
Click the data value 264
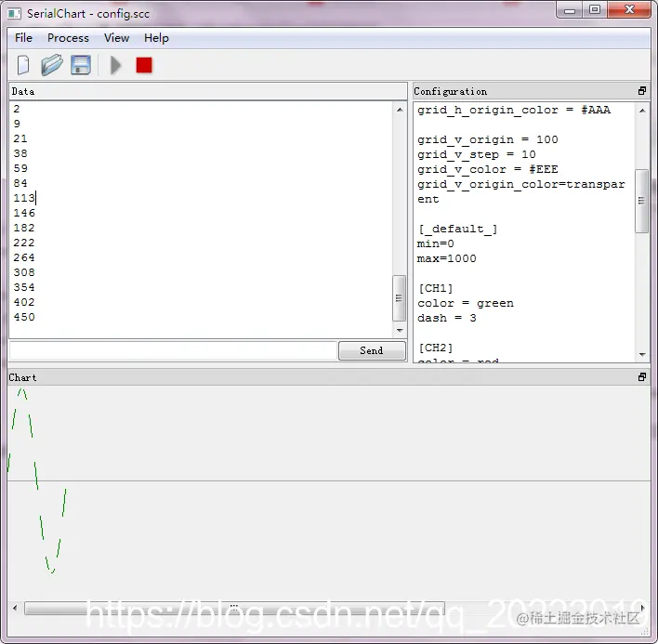(24, 257)
